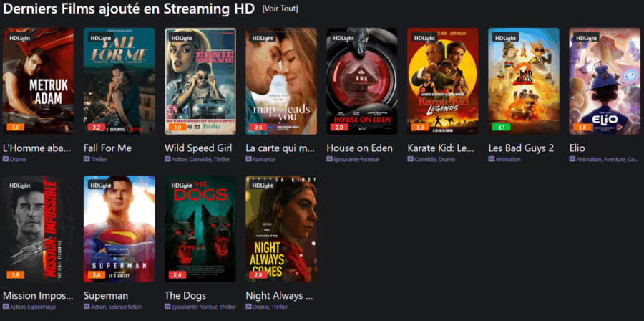Click the genre icon under Les Bad Guys 2
The image size is (644, 321).
491,159
